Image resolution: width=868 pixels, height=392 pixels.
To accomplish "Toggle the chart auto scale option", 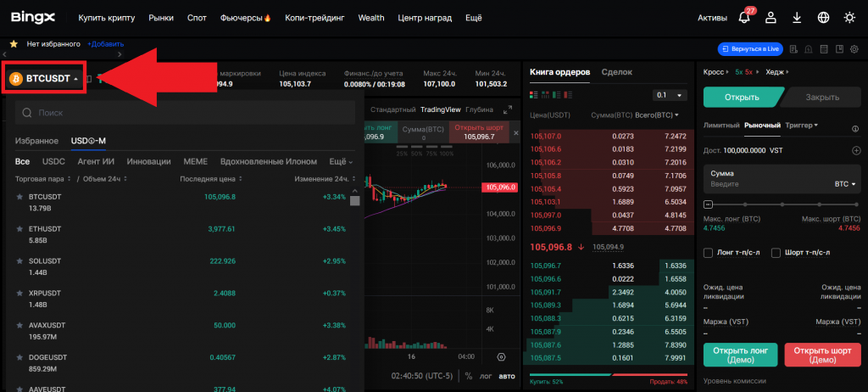I will point(506,376).
